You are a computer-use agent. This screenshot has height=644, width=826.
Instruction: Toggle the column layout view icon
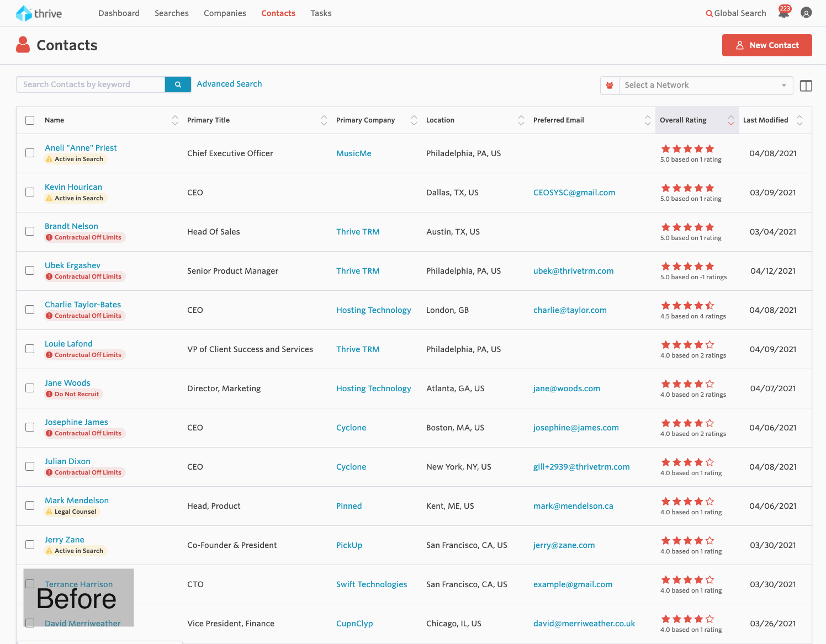pyautogui.click(x=806, y=86)
